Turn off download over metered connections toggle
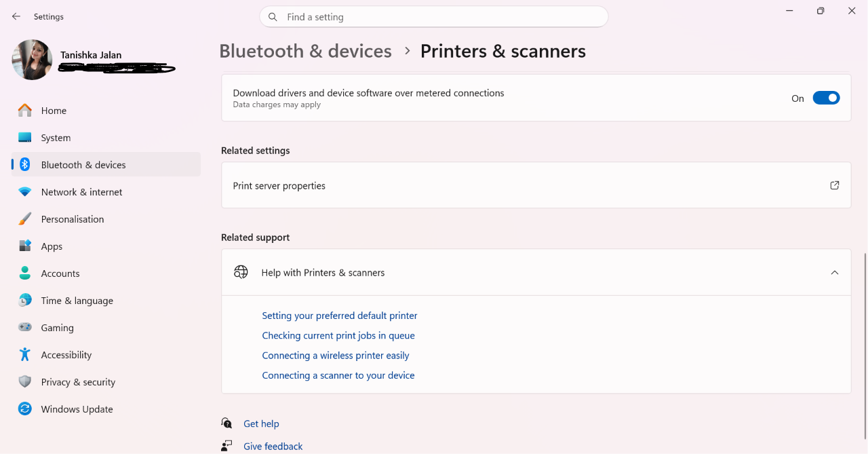This screenshot has height=454, width=868. 826,98
